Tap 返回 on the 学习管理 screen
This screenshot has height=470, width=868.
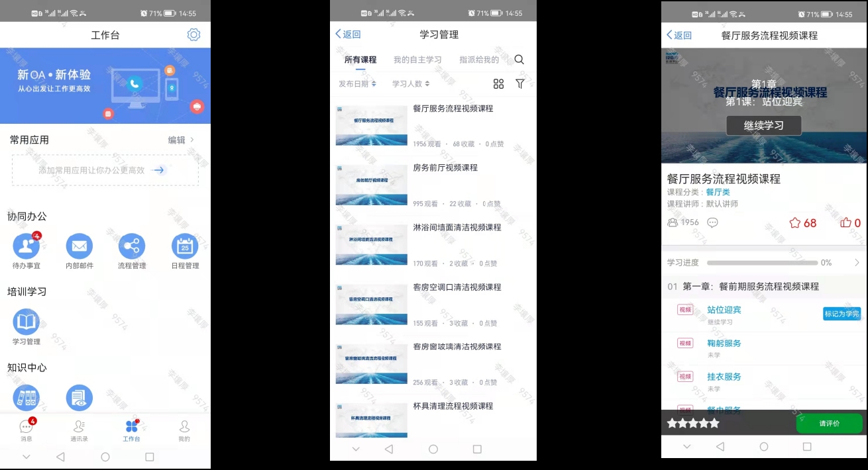coord(348,34)
